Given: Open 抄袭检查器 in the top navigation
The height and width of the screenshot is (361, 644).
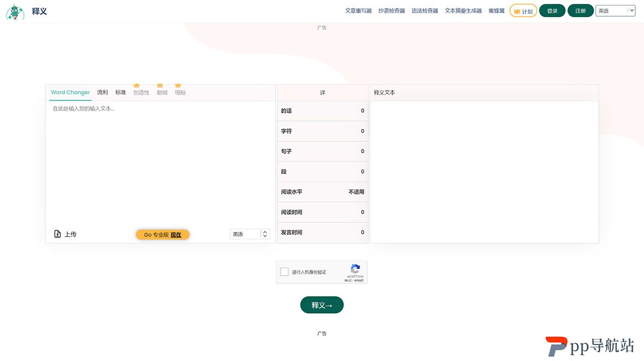Looking at the screenshot, I should [392, 11].
